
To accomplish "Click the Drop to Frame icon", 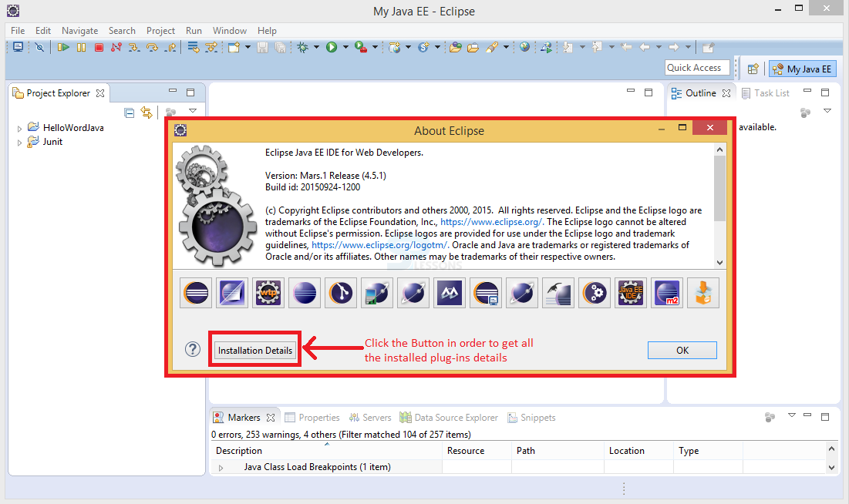I will pyautogui.click(x=194, y=47).
